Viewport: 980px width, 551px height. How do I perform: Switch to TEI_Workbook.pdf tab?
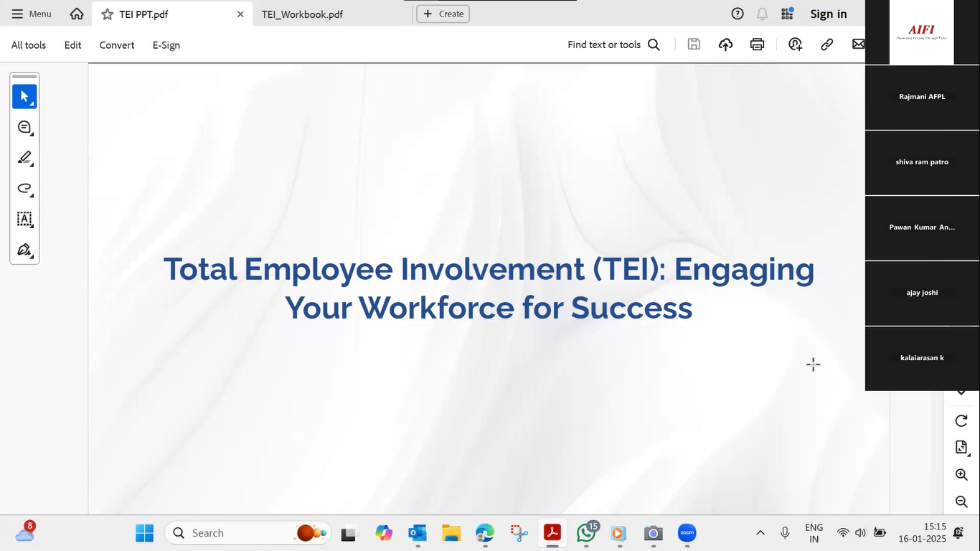coord(302,14)
